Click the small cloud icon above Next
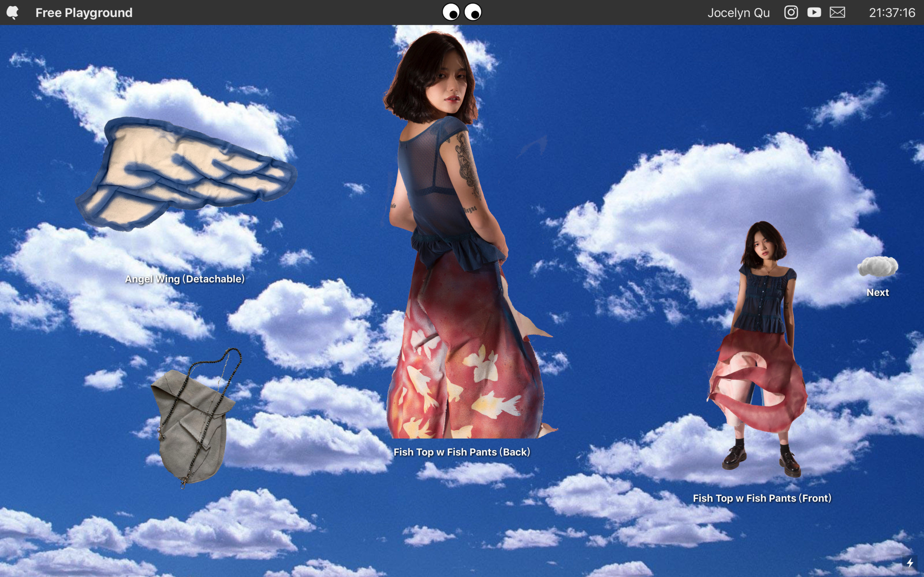The image size is (924, 577). pyautogui.click(x=877, y=267)
